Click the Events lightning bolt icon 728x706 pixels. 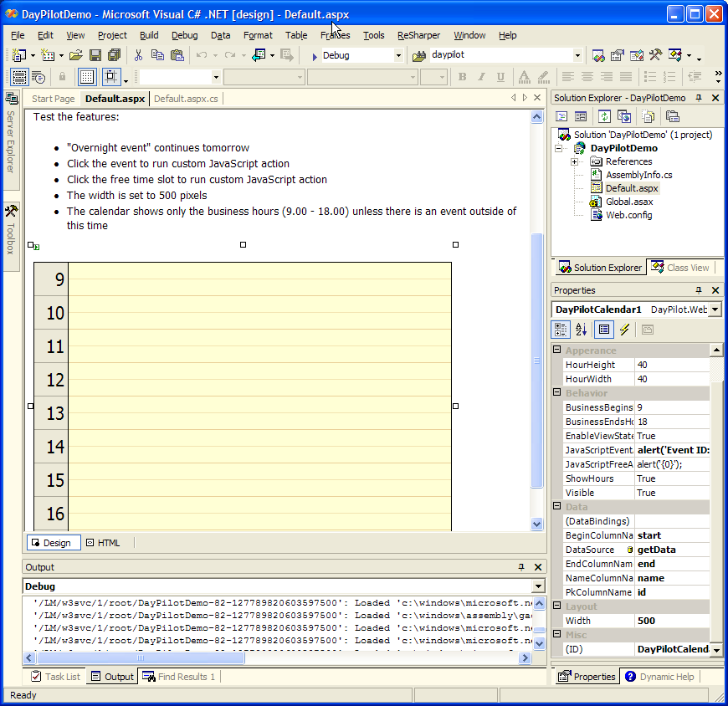(625, 330)
